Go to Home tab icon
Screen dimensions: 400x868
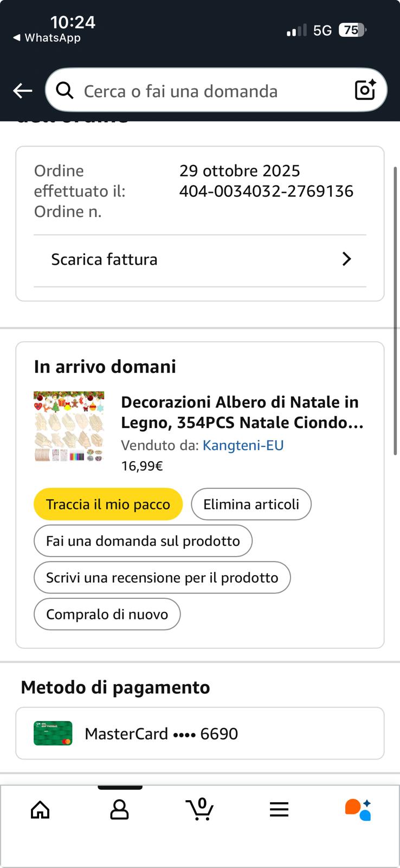[40, 810]
